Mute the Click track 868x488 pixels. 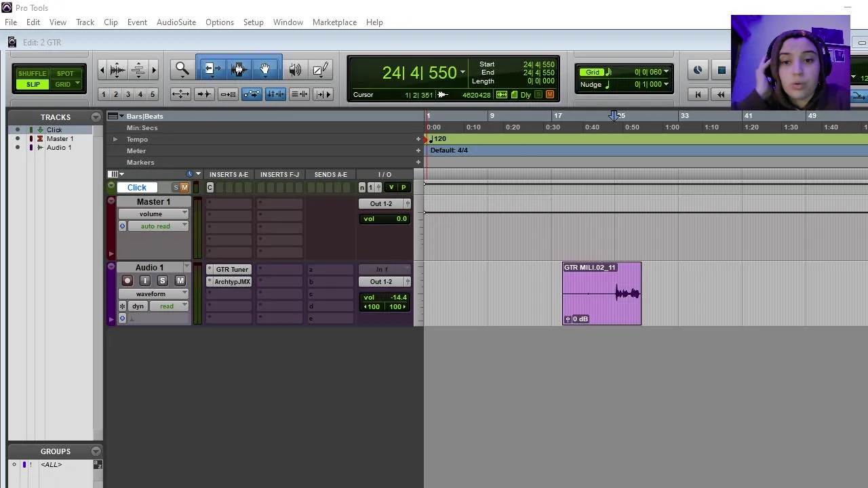184,188
